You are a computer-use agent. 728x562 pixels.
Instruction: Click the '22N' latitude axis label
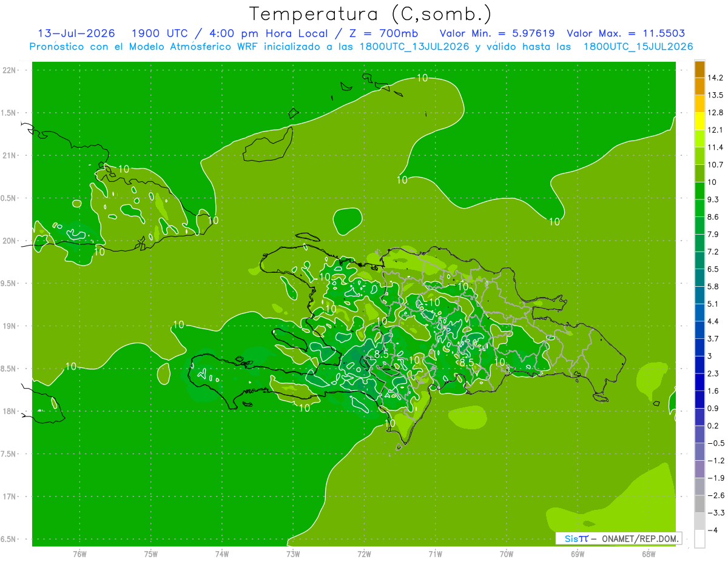click(x=10, y=70)
